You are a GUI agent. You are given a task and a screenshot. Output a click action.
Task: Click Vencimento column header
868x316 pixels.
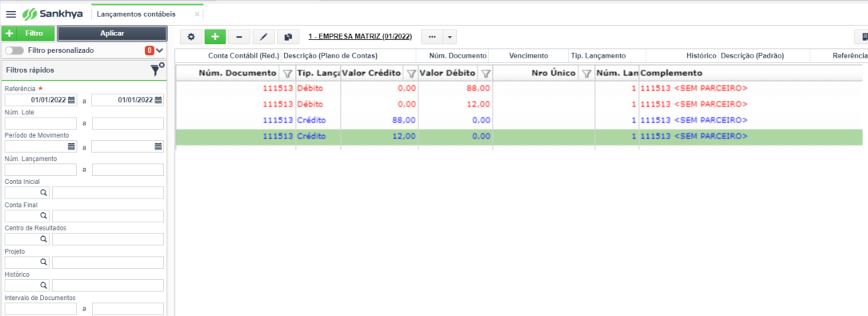point(529,56)
